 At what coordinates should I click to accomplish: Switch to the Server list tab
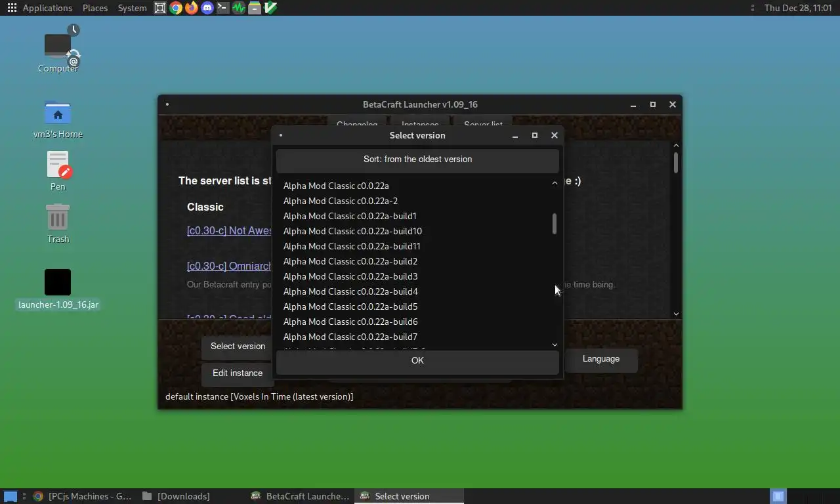pyautogui.click(x=483, y=123)
